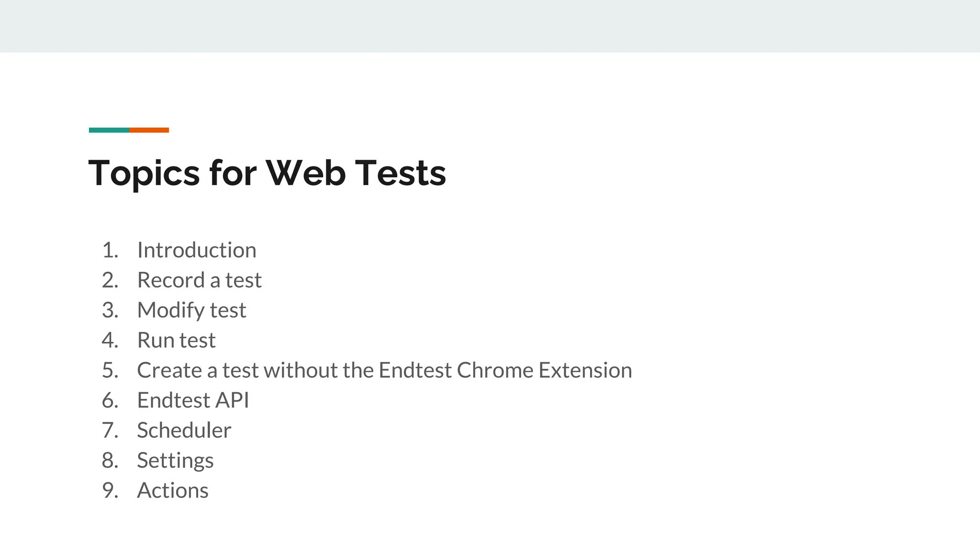Select the "Introduction" list item
Screen dimensions: 980x551
pos(197,250)
